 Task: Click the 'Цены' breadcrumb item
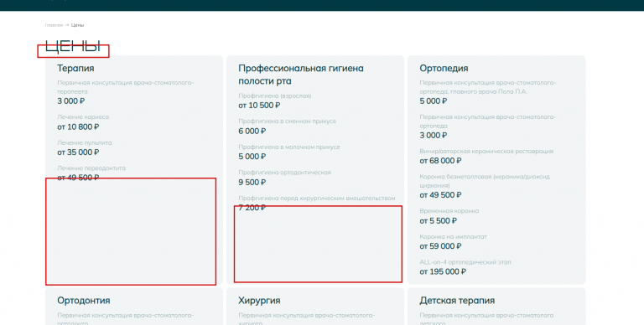click(77, 25)
